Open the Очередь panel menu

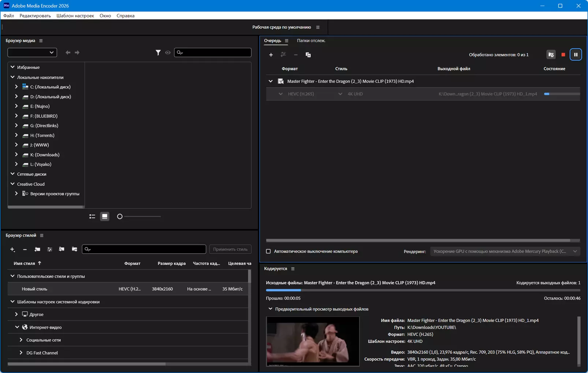click(x=287, y=41)
